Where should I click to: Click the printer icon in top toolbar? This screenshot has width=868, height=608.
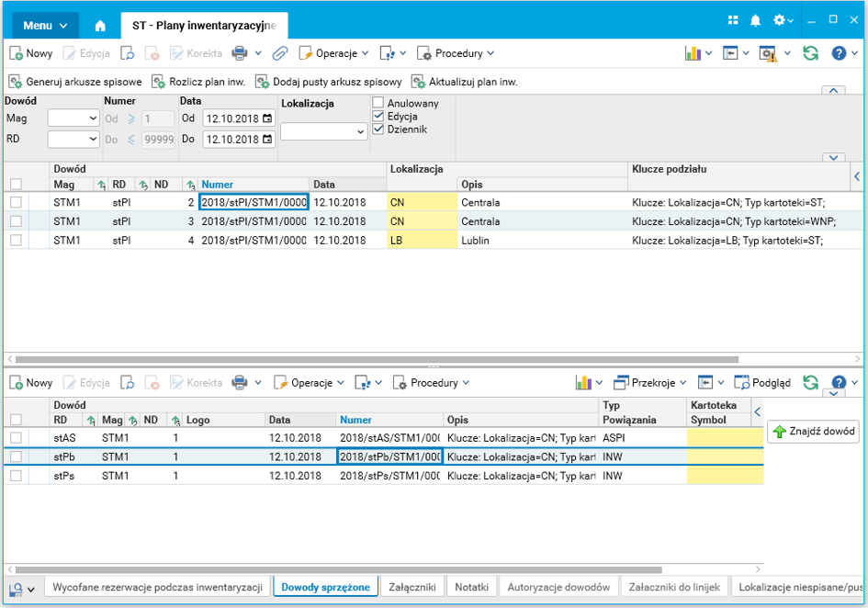click(x=240, y=53)
